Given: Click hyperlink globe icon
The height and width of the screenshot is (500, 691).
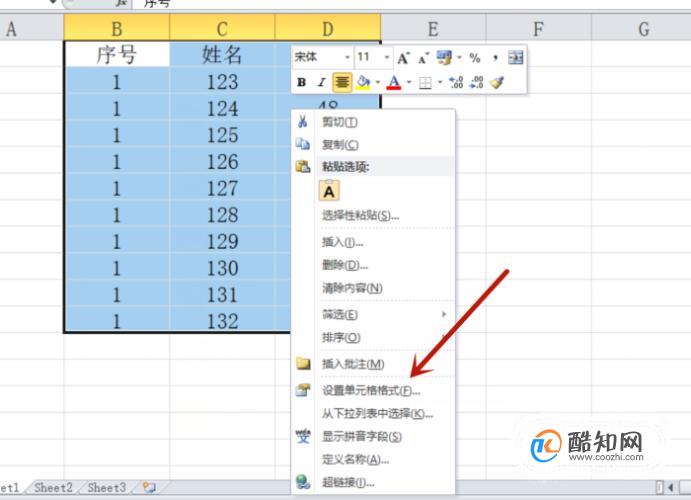Looking at the screenshot, I should tap(303, 482).
